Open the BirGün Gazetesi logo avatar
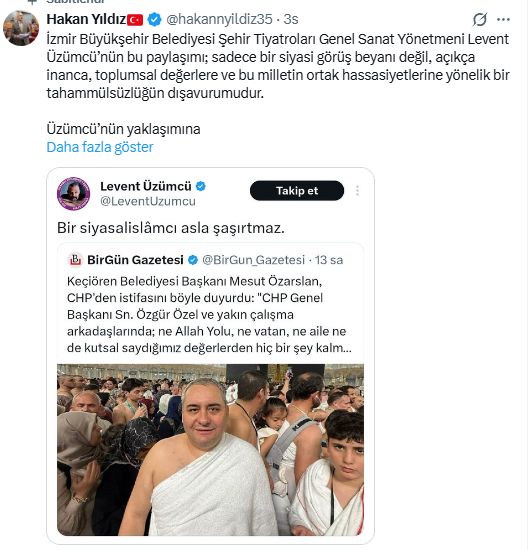The image size is (529, 550). (75, 260)
